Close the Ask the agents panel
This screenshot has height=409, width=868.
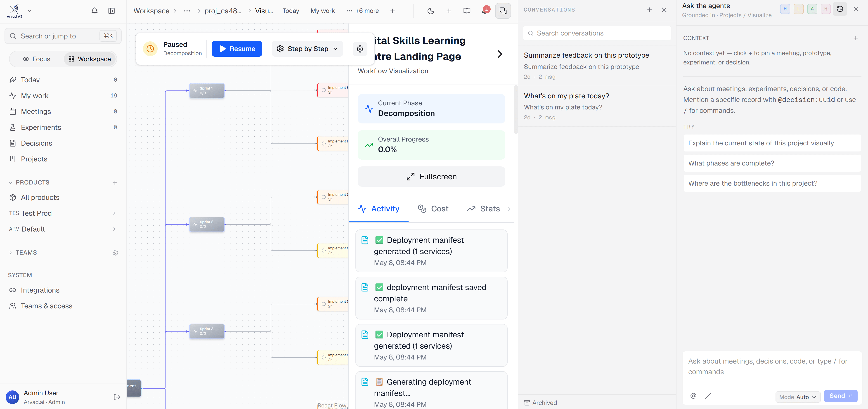856,9
